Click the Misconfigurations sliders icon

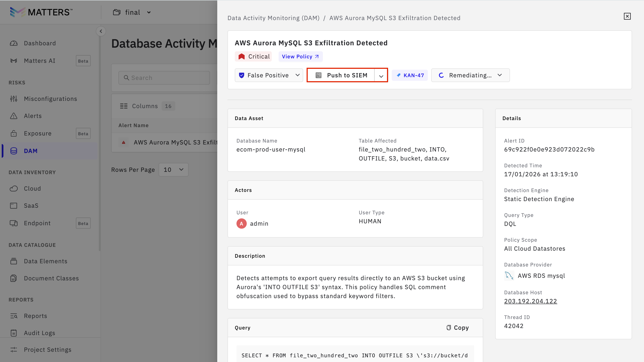[14, 99]
